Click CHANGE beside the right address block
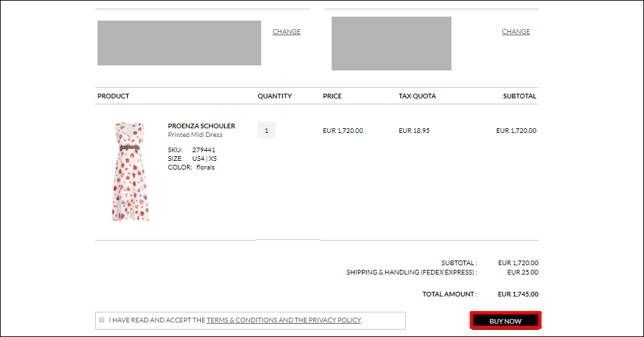Screen dimensions: 644x337 (x=516, y=32)
